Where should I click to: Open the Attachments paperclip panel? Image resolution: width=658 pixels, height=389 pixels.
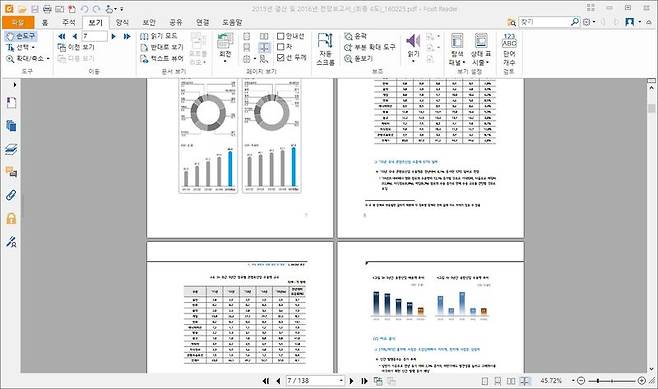tap(11, 195)
